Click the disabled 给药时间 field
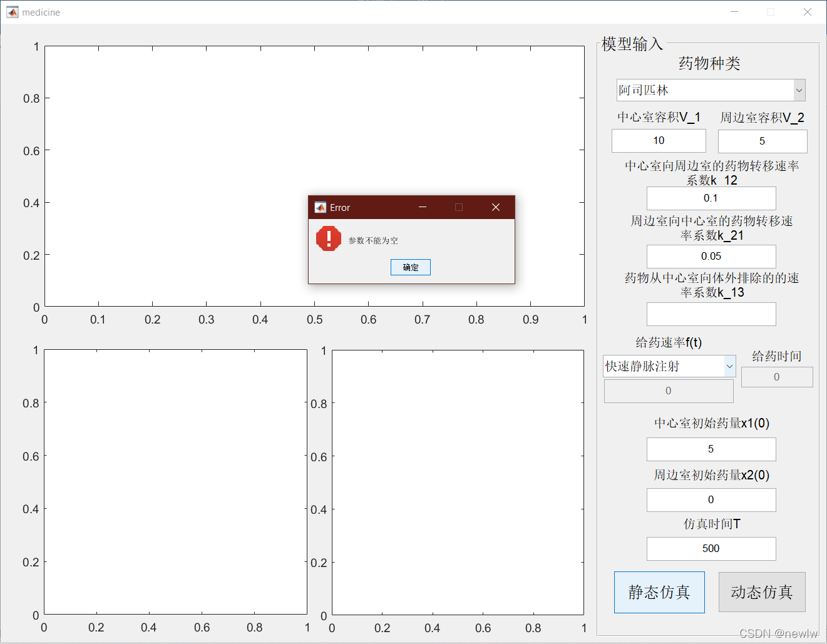 777,377
